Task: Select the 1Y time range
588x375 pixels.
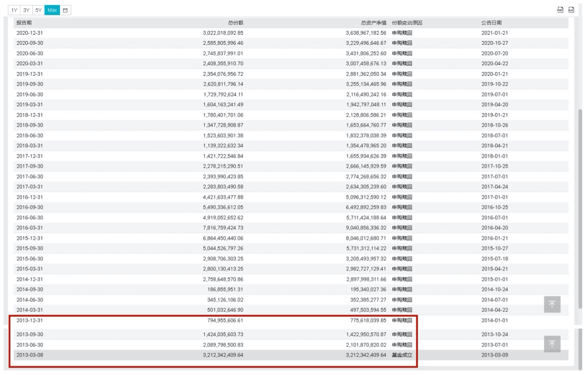Action: [x=15, y=10]
